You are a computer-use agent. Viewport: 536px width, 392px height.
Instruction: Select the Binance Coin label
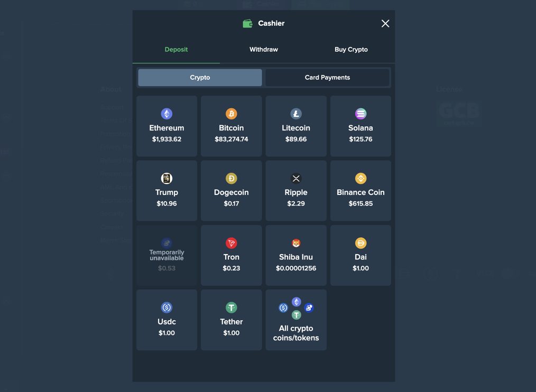(x=361, y=192)
